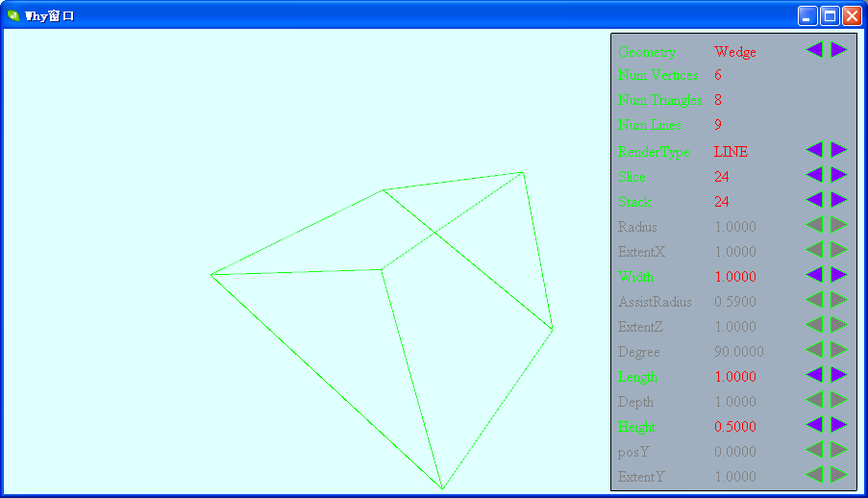Increase the Length value
Viewport: 868px width, 498px height.
[x=839, y=375]
